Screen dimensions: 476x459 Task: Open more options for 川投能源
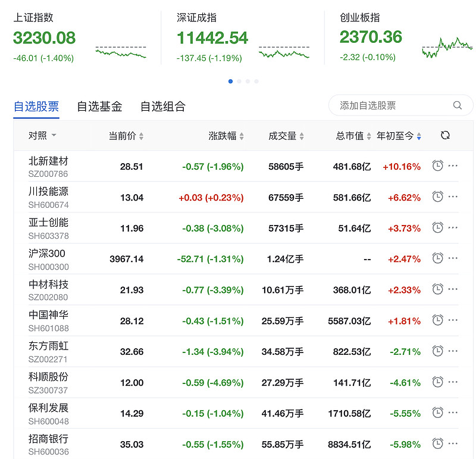(453, 197)
